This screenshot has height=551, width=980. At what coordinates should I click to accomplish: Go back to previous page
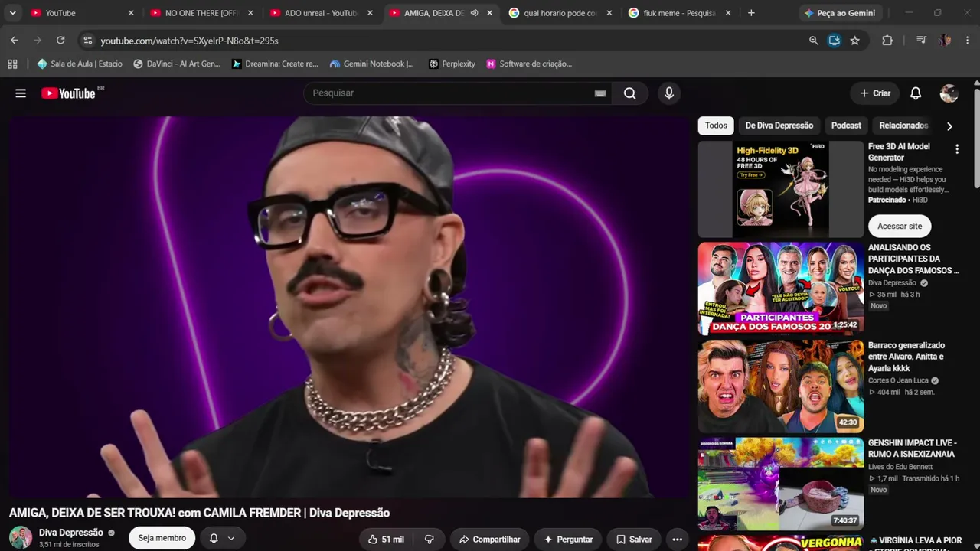tap(15, 41)
